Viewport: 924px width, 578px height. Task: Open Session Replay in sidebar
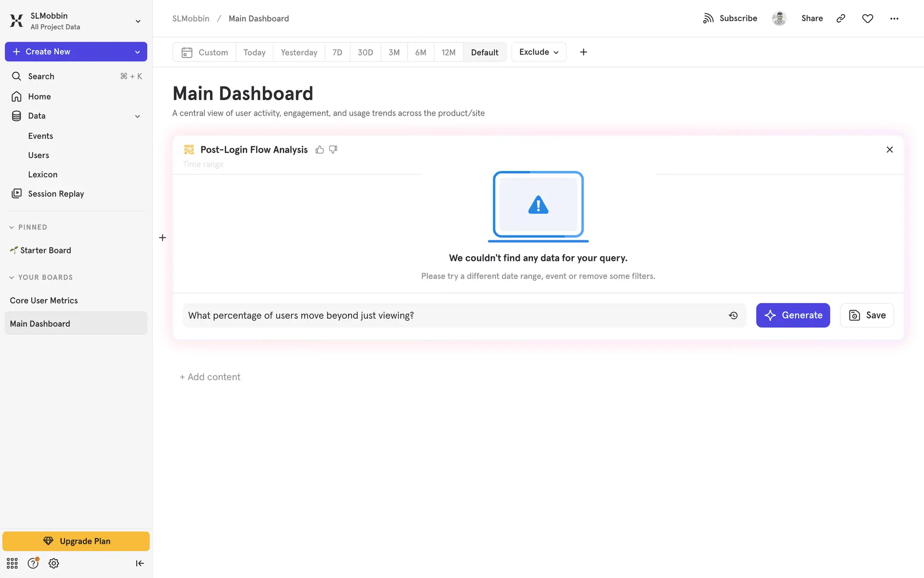coord(56,194)
